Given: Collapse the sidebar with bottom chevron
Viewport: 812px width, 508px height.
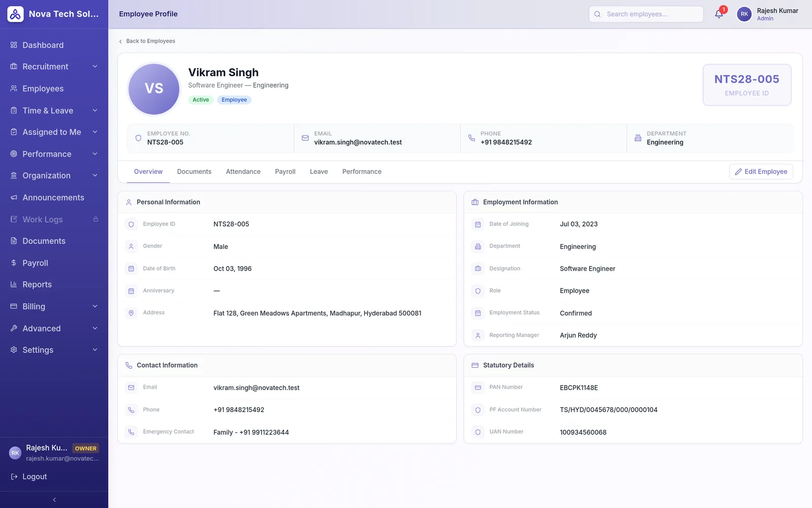Looking at the screenshot, I should click(54, 500).
